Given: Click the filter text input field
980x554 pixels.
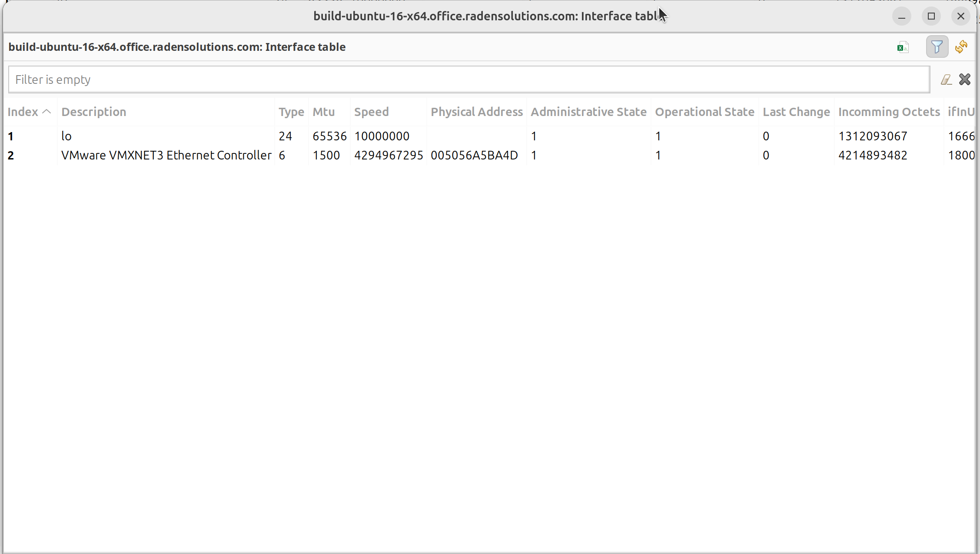Looking at the screenshot, I should (468, 80).
